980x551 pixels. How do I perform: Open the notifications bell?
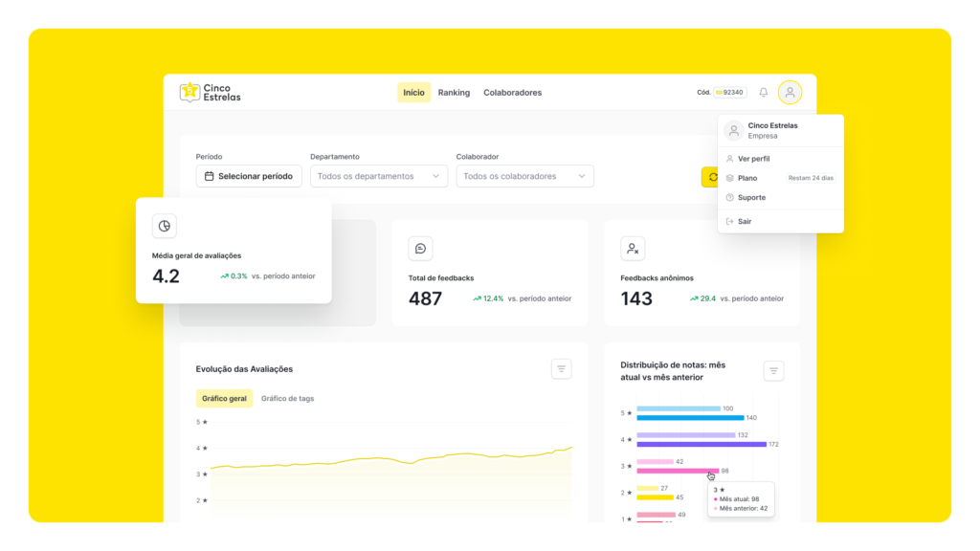(x=764, y=93)
